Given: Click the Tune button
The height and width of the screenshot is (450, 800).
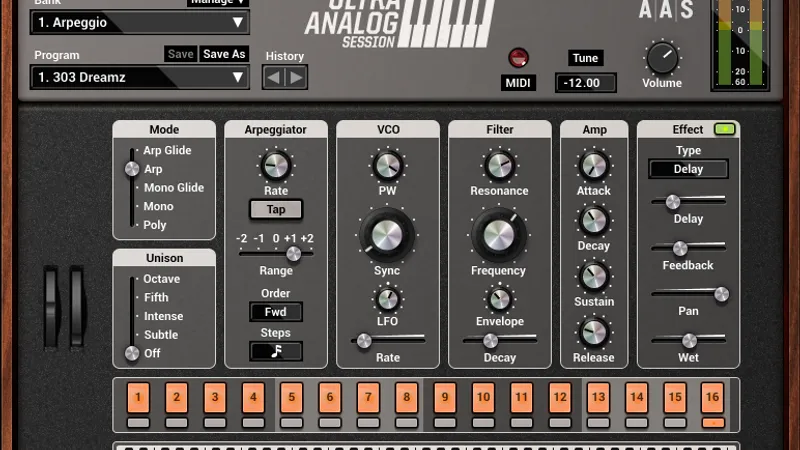Looking at the screenshot, I should (585, 58).
